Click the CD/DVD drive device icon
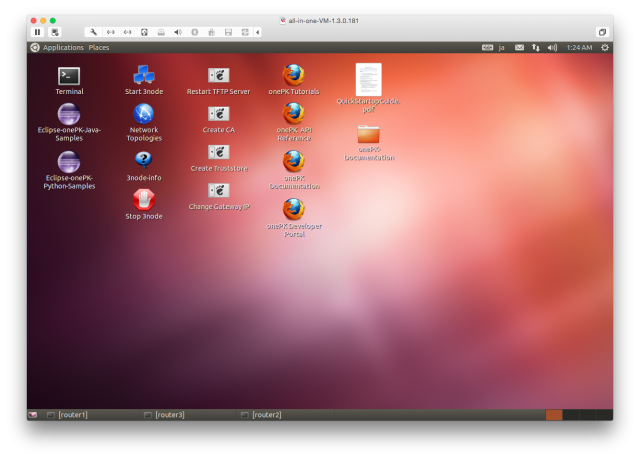The height and width of the screenshot is (459, 640). click(161, 32)
